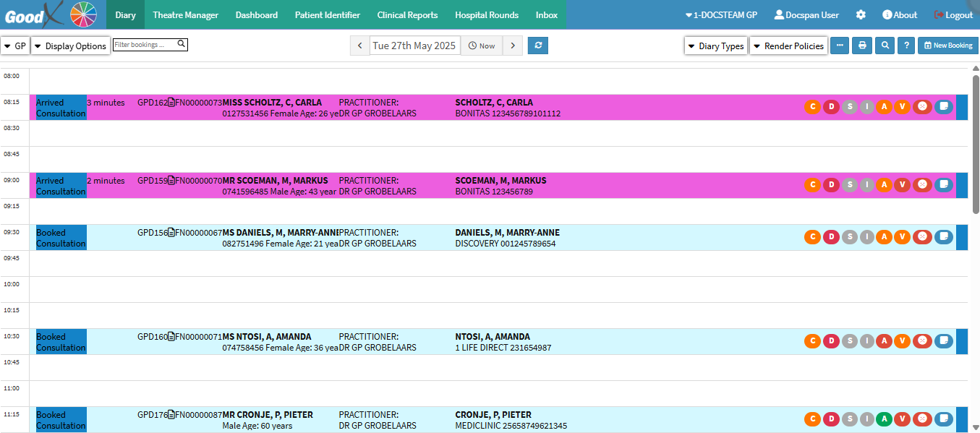The image size is (980, 433).
Task: Click the magnifier search button beside print
Action: pyautogui.click(x=884, y=46)
